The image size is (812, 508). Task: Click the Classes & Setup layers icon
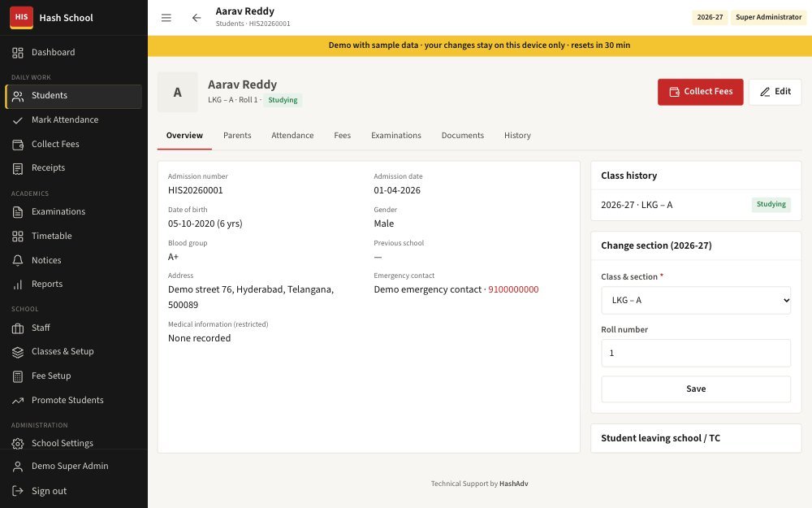click(x=18, y=352)
